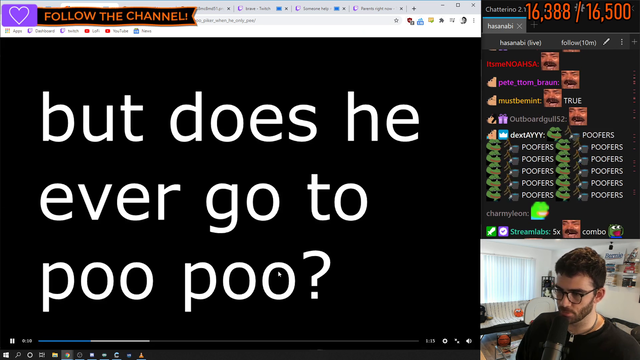640x360 pixels.
Task: Click the follow(10m) chat mode label
Action: point(578,42)
